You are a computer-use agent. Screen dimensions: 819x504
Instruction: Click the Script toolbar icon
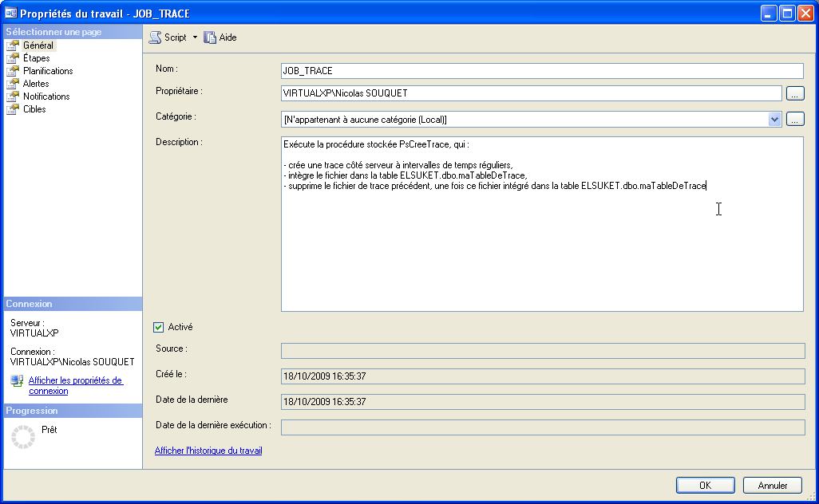pyautogui.click(x=156, y=37)
